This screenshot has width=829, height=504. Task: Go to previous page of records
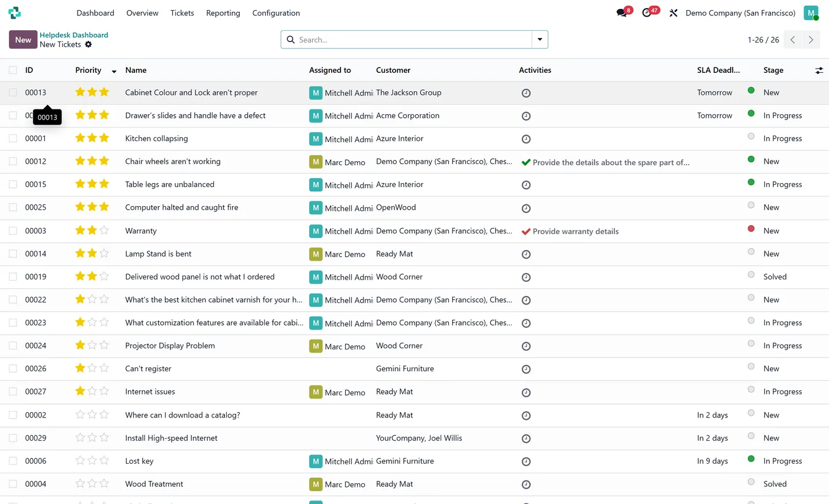click(x=793, y=40)
